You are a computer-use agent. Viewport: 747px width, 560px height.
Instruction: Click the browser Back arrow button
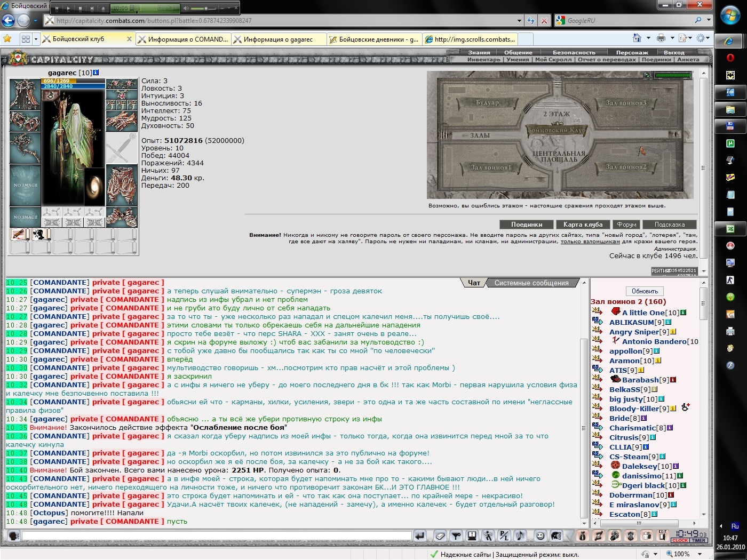pos(9,21)
